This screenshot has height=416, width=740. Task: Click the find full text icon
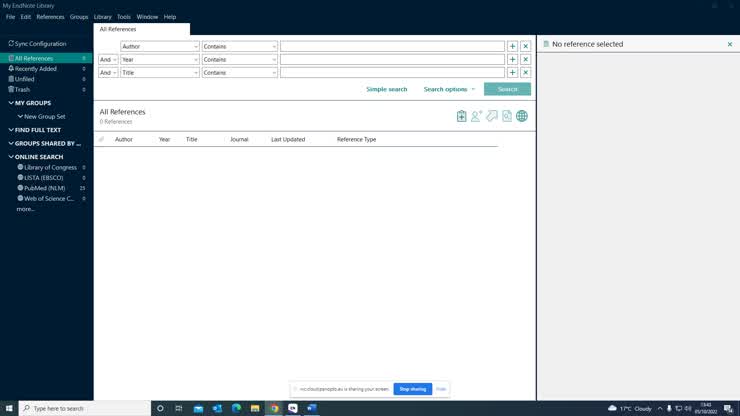(x=507, y=116)
